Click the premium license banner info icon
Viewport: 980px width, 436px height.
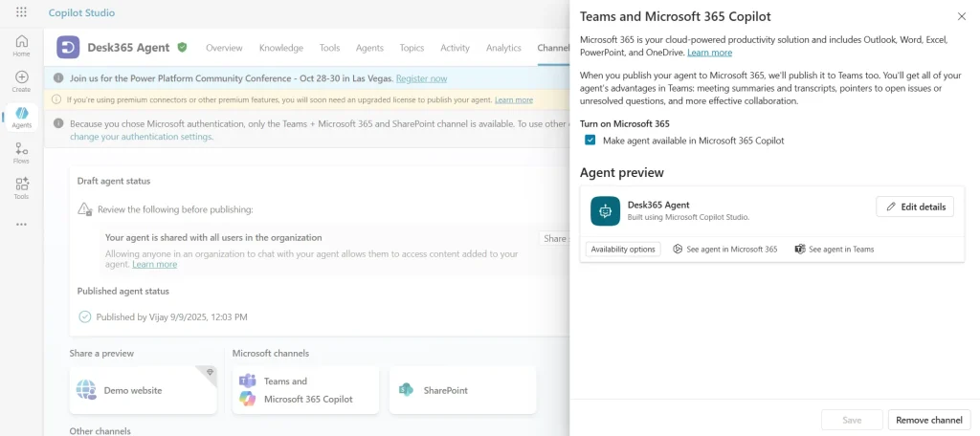(x=56, y=99)
